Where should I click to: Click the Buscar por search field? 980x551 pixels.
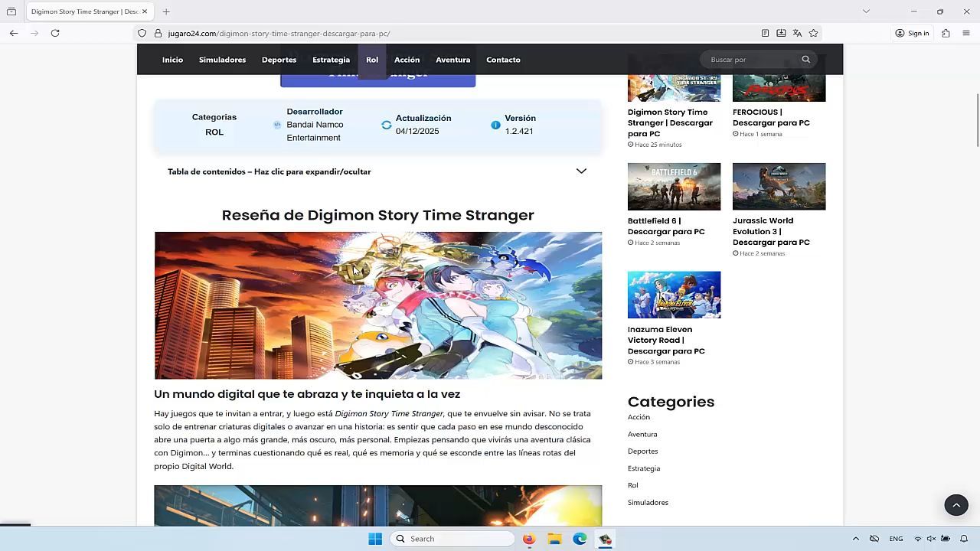750,60
